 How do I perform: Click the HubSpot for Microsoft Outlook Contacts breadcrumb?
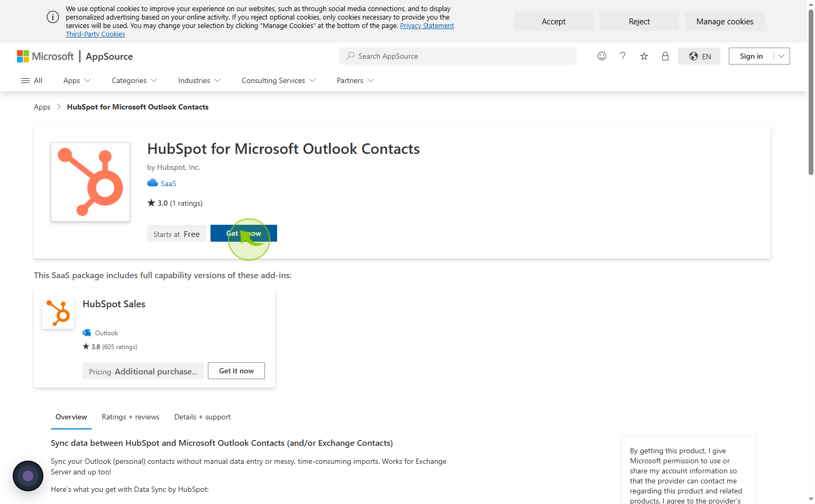click(x=138, y=107)
